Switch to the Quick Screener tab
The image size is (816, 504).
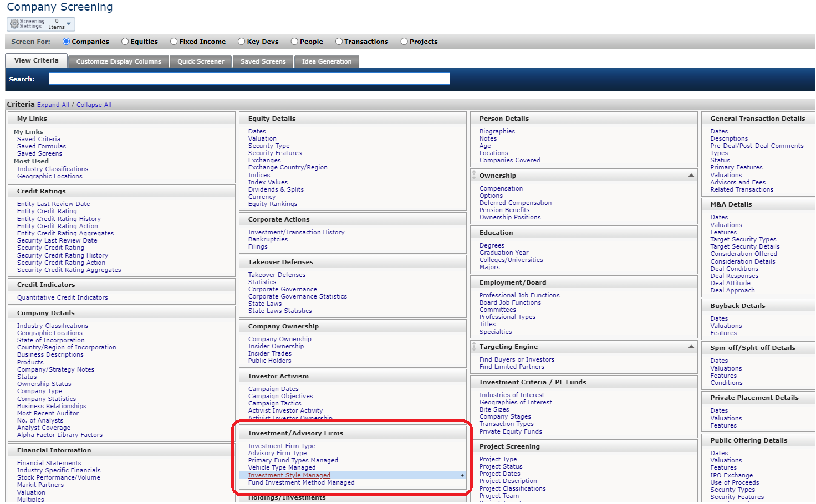pos(201,61)
